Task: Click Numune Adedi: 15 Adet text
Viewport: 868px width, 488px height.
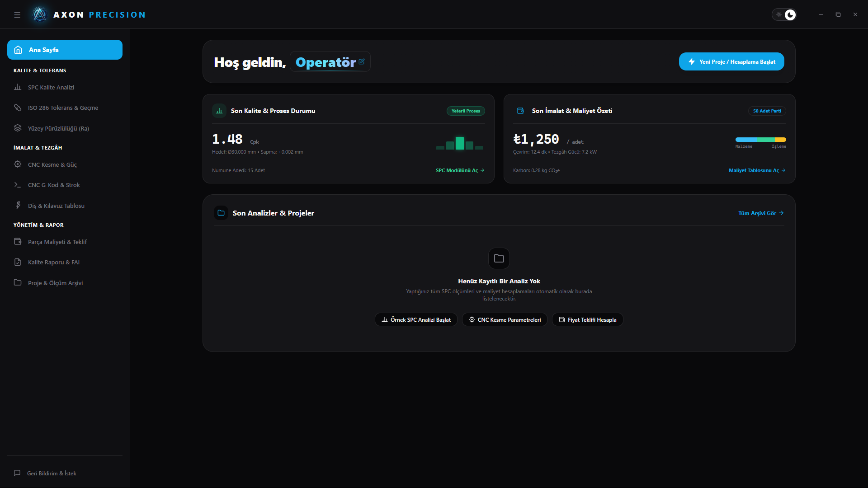Action: [x=238, y=170]
